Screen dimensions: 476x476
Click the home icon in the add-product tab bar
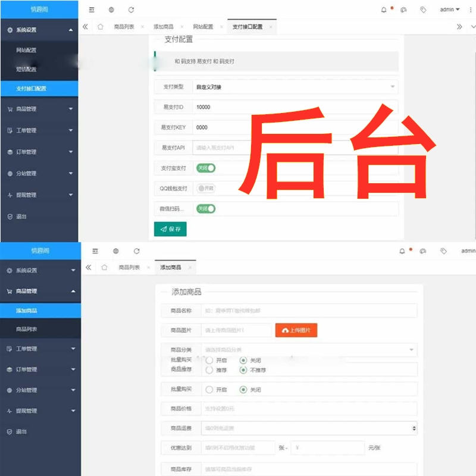(104, 268)
